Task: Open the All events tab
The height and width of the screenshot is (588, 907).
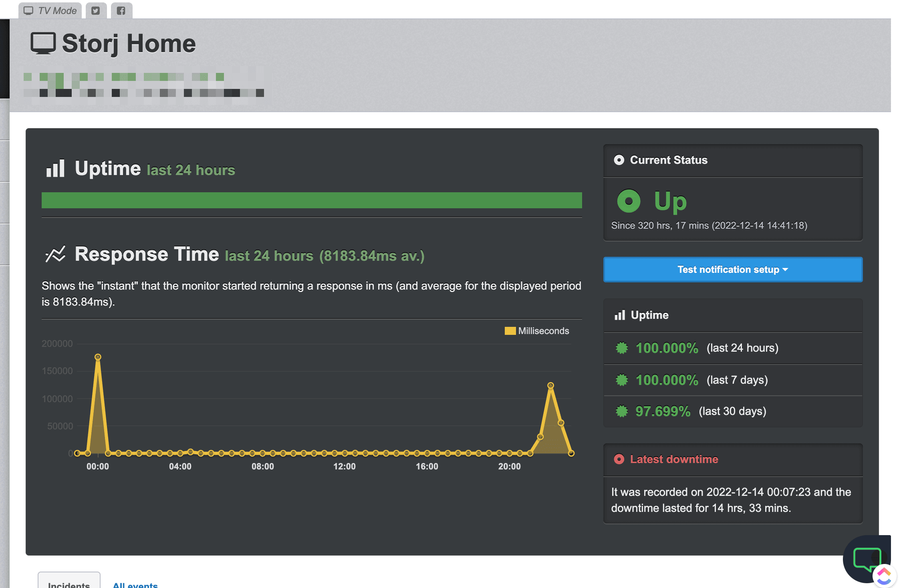Action: point(135,585)
